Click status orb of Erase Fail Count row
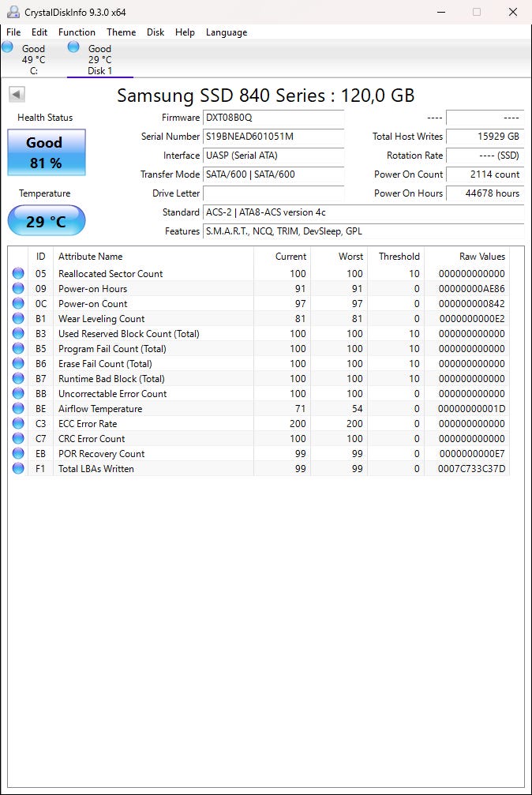The image size is (532, 795). point(18,363)
